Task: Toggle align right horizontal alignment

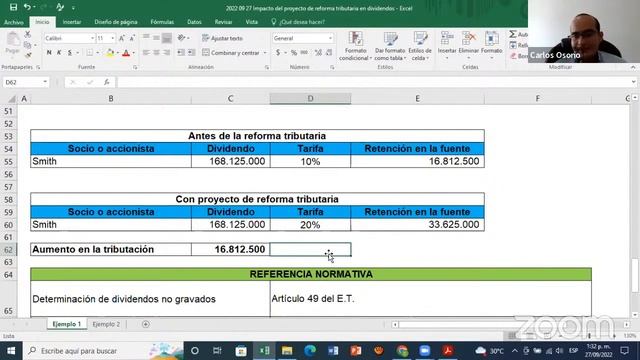Action: coord(167,52)
